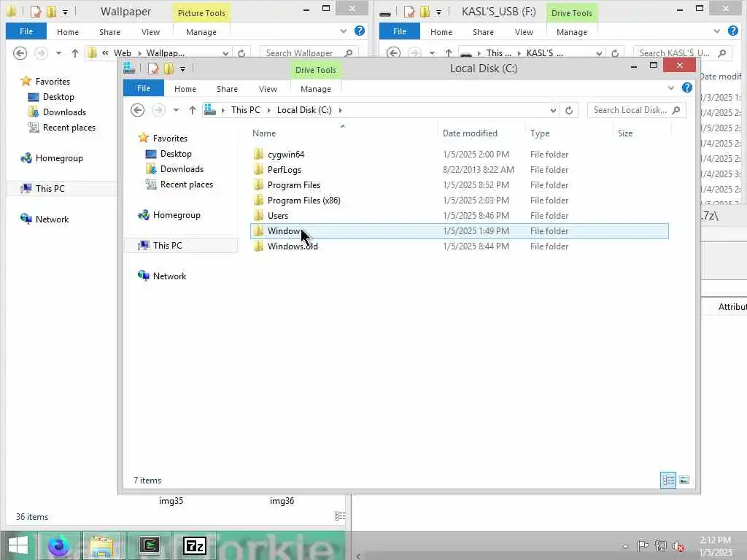747x560 pixels.
Task: Open File Explorer taskbar icon
Action: (x=103, y=545)
